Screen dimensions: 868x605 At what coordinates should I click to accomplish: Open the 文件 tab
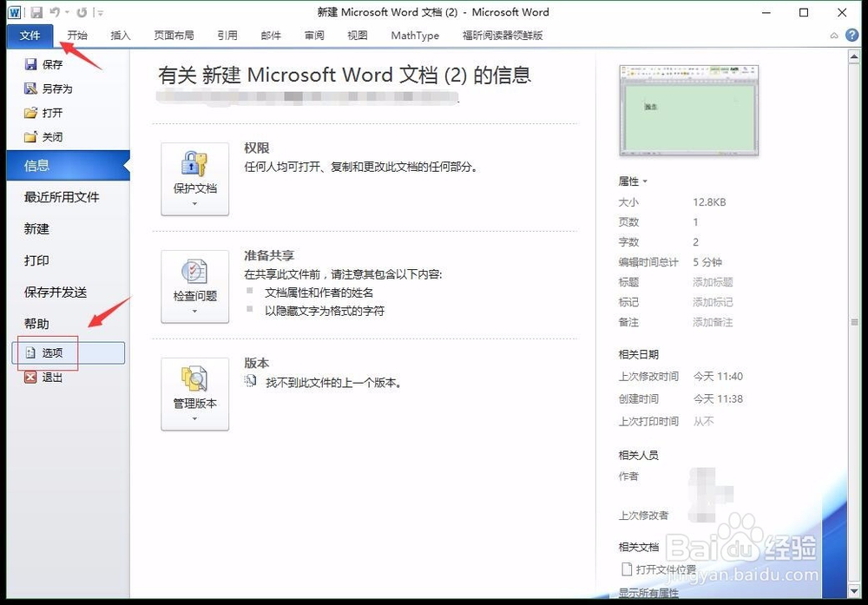tap(30, 36)
